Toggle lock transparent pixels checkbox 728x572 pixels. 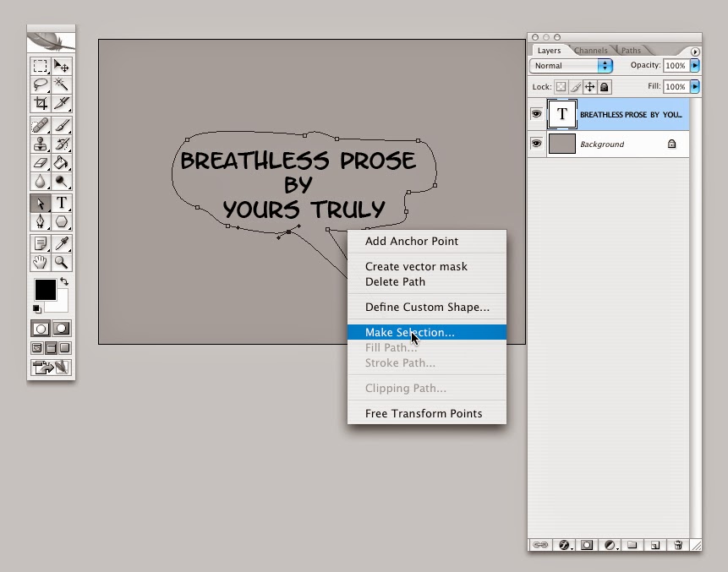[x=561, y=87]
